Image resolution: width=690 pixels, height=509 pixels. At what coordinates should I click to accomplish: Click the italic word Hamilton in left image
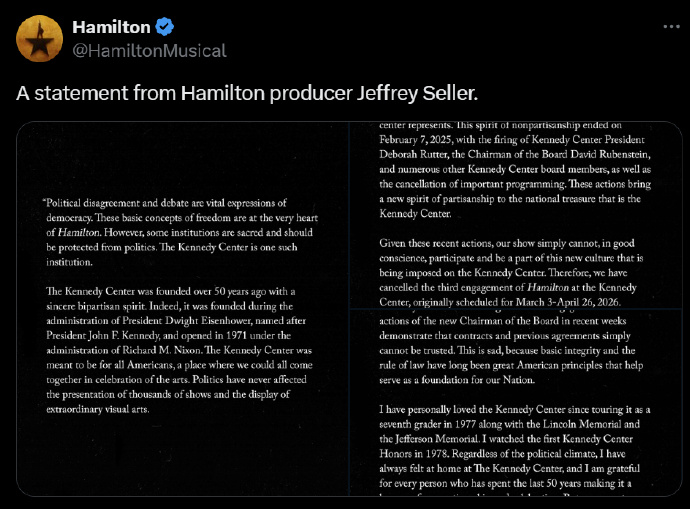pos(79,232)
